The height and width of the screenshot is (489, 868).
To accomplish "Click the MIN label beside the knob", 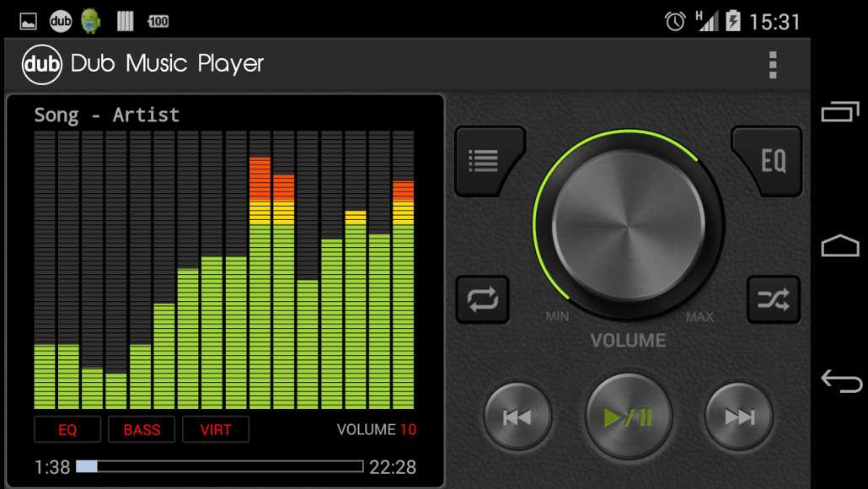I will point(557,316).
